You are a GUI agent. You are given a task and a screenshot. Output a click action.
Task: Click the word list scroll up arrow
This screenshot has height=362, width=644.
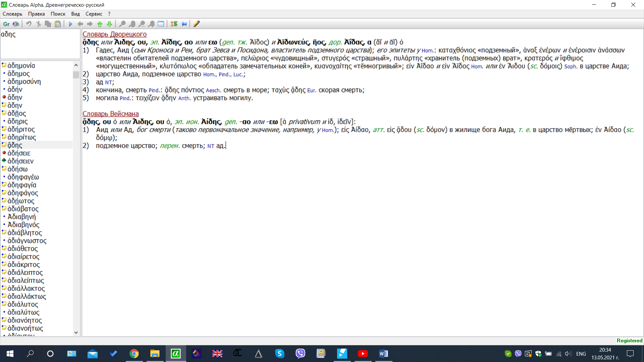click(76, 65)
